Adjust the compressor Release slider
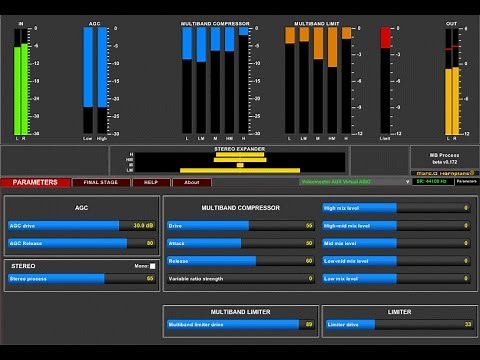Viewport: 480px width, 360px height. [241, 261]
